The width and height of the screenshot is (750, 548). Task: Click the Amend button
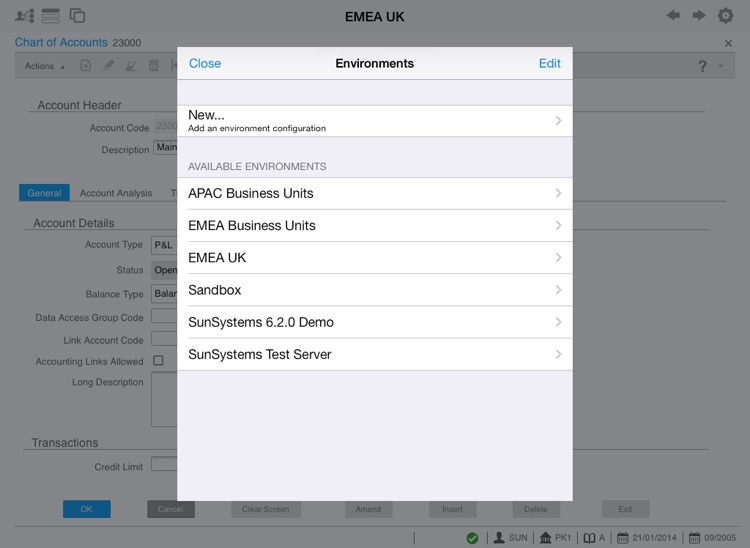368,509
